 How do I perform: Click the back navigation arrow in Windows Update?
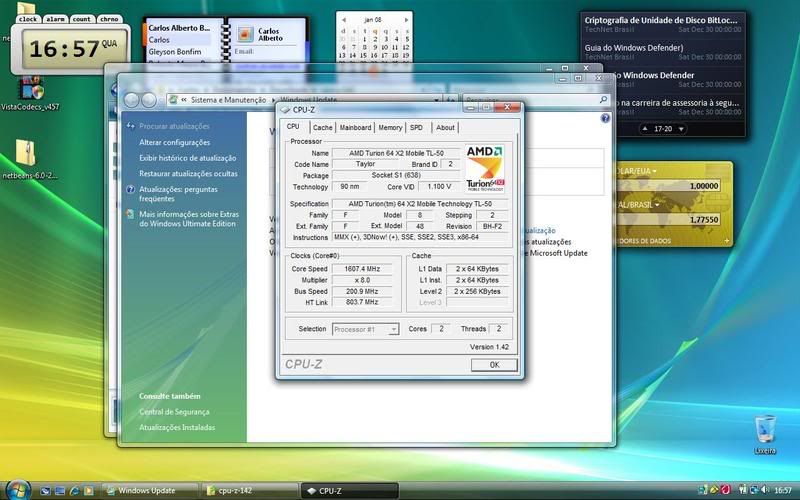tap(130, 100)
